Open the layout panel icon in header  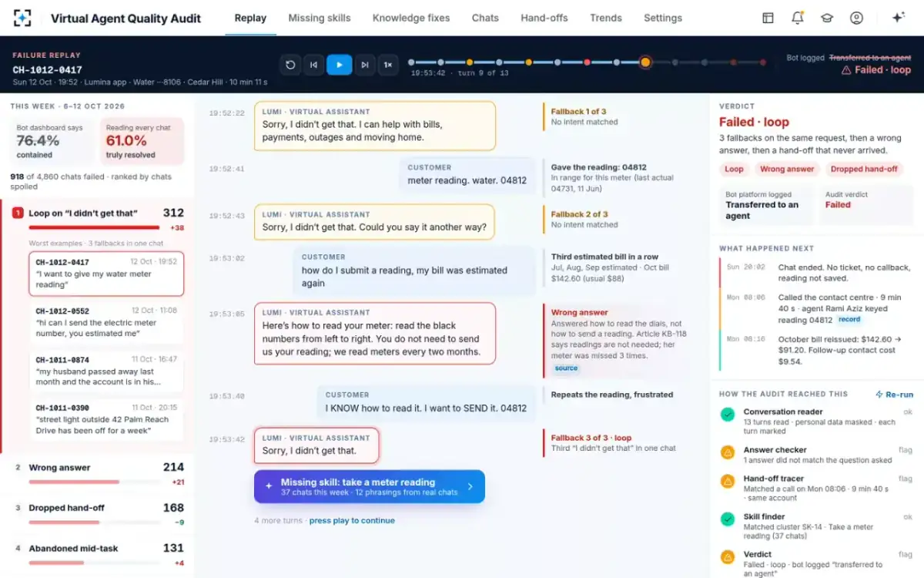[x=768, y=18]
